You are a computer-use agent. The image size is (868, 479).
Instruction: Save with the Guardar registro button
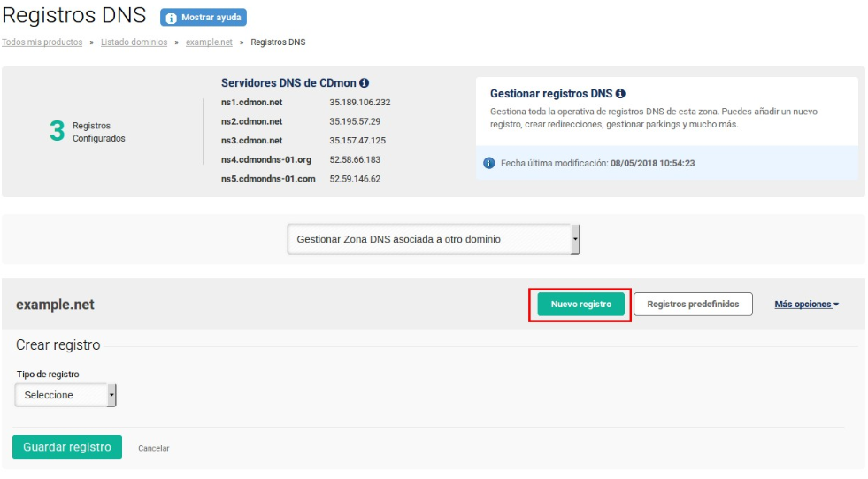click(x=67, y=447)
